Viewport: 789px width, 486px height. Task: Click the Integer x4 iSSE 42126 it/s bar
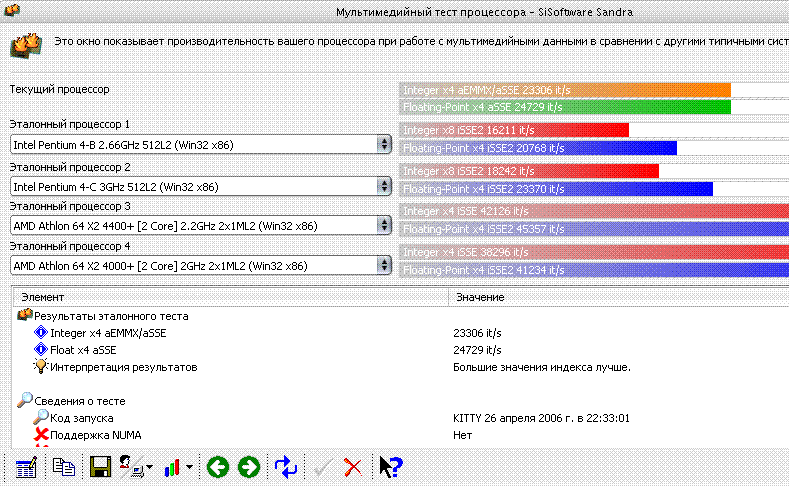pyautogui.click(x=594, y=211)
